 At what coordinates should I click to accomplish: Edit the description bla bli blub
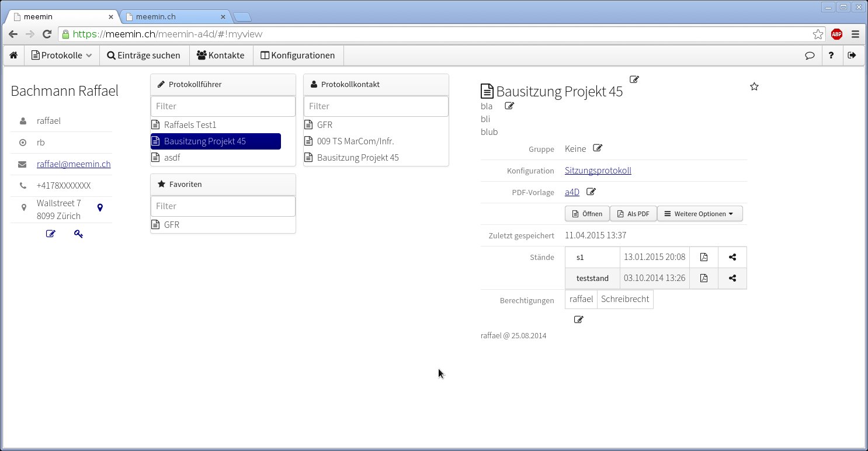(509, 106)
